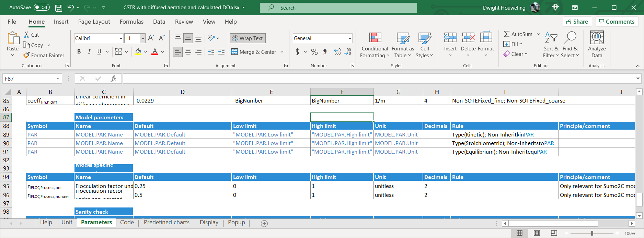
Task: Open the Comments pane button
Action: 617,22
